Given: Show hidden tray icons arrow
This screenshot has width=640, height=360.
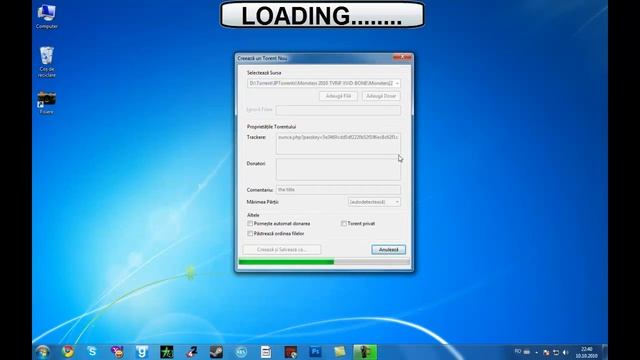Looking at the screenshot, I should coord(536,352).
